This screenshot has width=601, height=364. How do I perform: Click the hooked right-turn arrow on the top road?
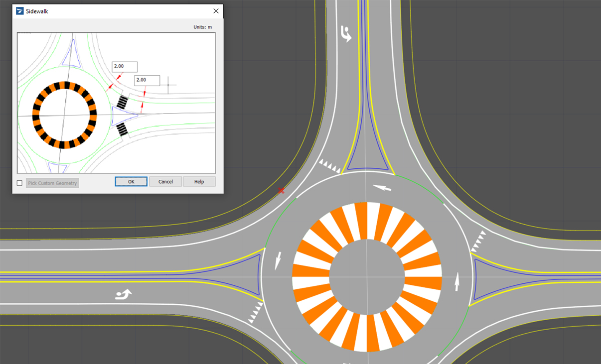coord(346,34)
